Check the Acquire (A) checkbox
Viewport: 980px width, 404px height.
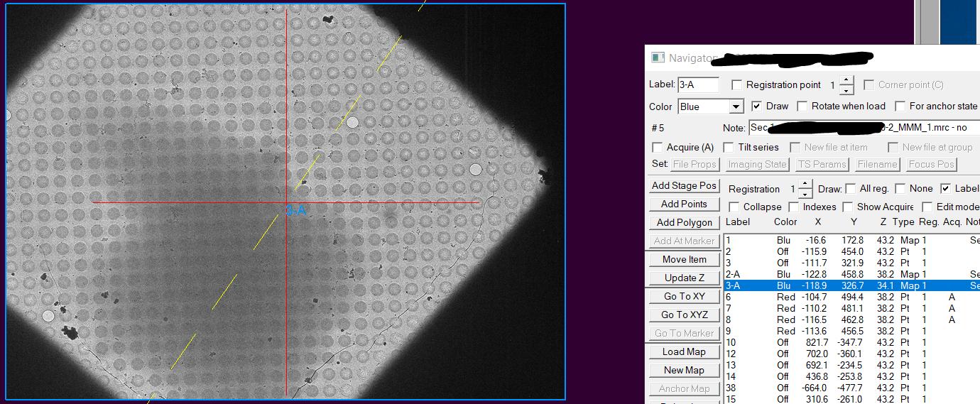[658, 148]
